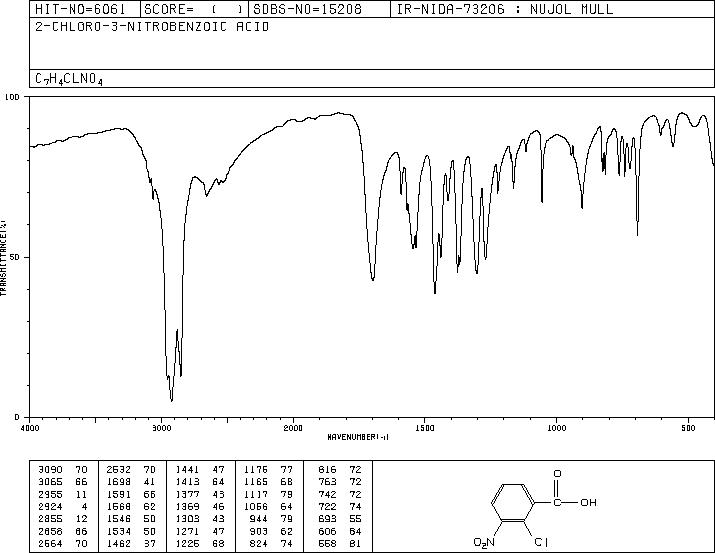Click peak table entry 1698
This screenshot has height=553, width=715.
(x=119, y=482)
